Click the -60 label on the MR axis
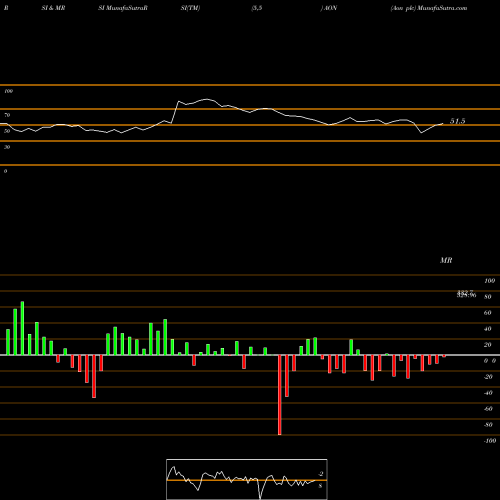Screen dimensions: 500x500 [488, 409]
